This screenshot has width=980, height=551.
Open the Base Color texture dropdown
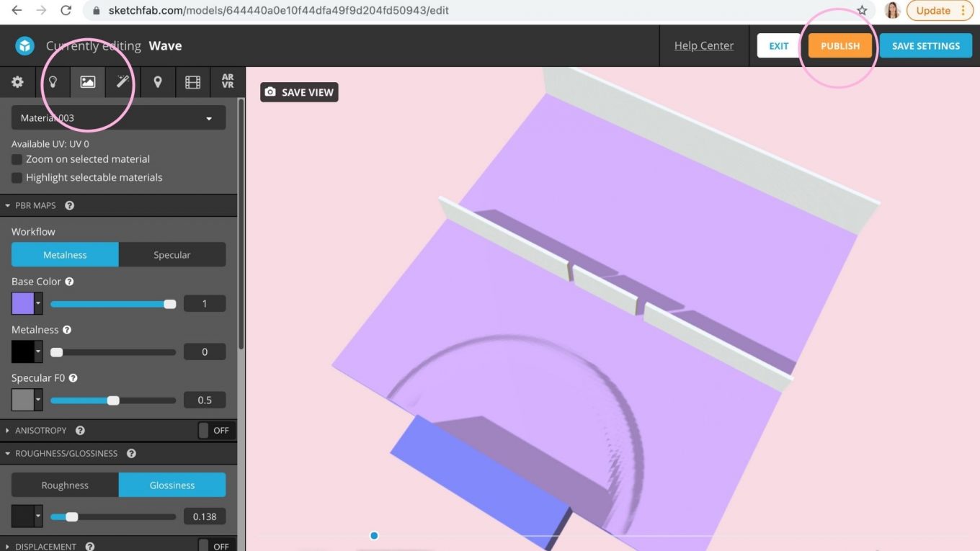coord(37,303)
